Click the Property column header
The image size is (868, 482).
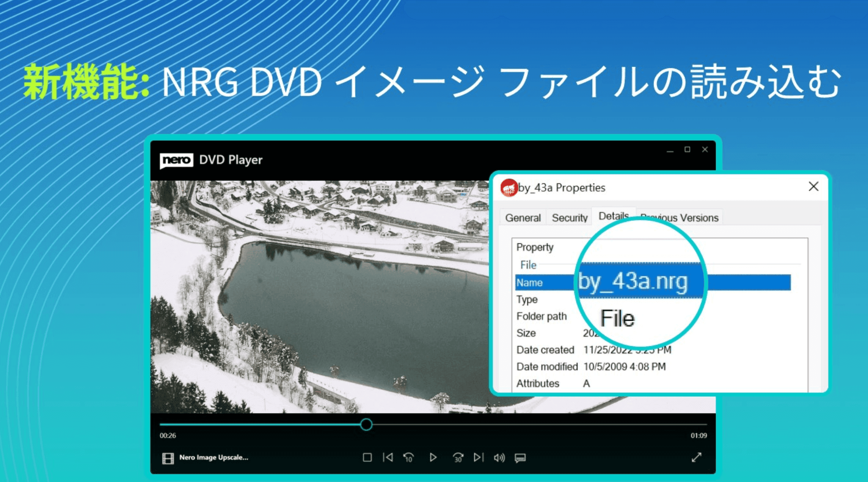tap(535, 247)
